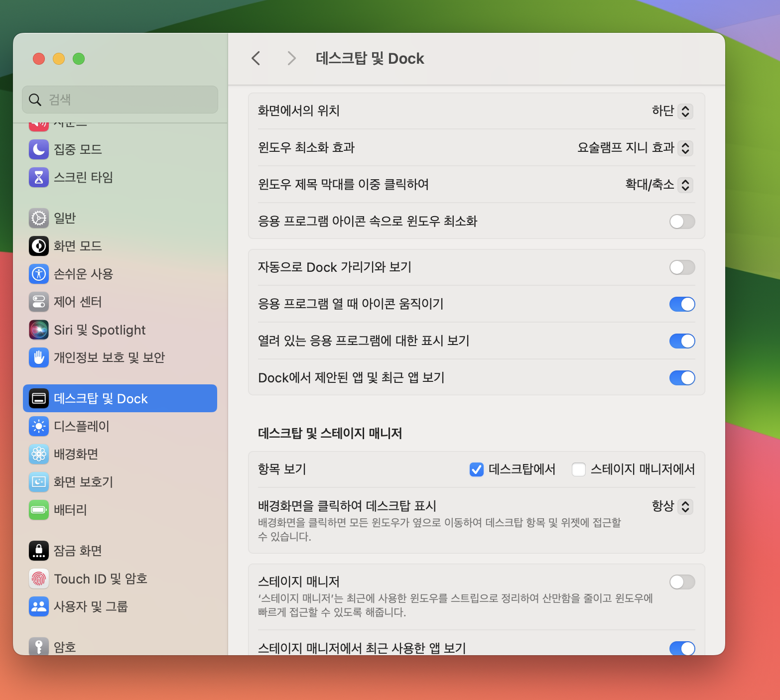Uncheck the 데스크탑에서 checkbox
The width and height of the screenshot is (780, 700).
point(477,469)
